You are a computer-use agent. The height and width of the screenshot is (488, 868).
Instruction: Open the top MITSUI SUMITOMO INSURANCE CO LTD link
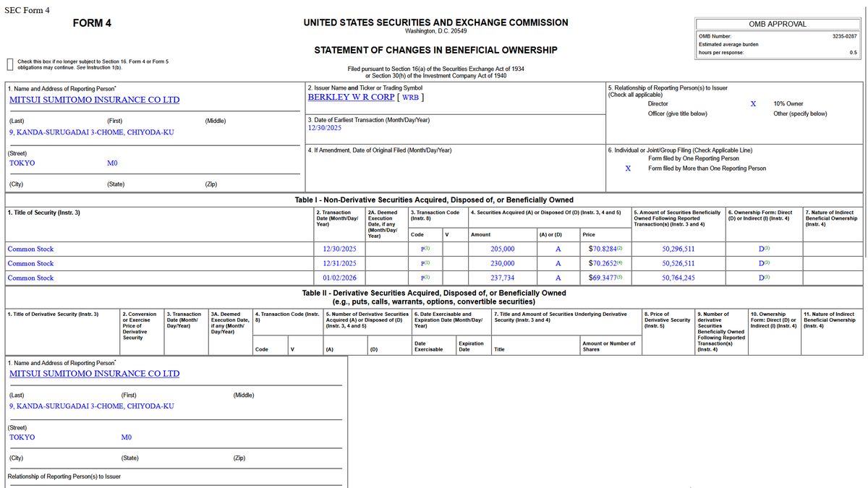click(94, 100)
